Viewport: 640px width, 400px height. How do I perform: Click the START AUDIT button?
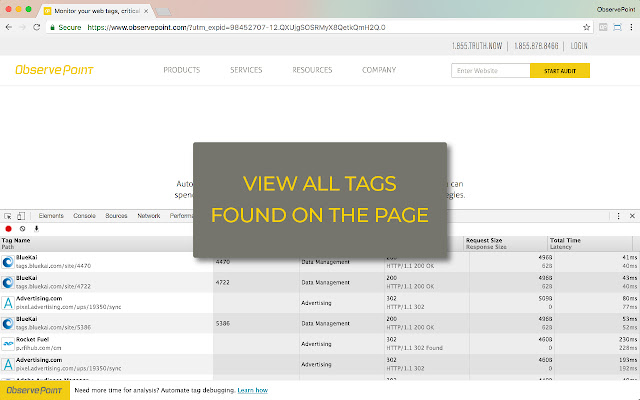tap(560, 71)
